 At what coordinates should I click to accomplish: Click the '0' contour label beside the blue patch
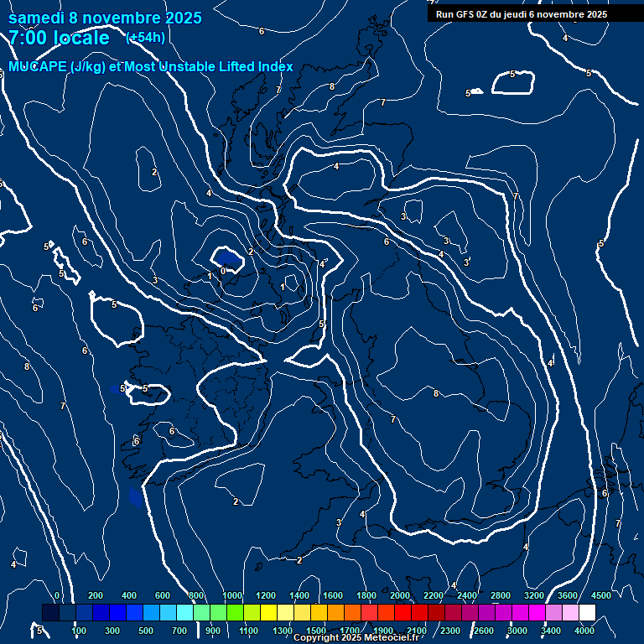223,271
